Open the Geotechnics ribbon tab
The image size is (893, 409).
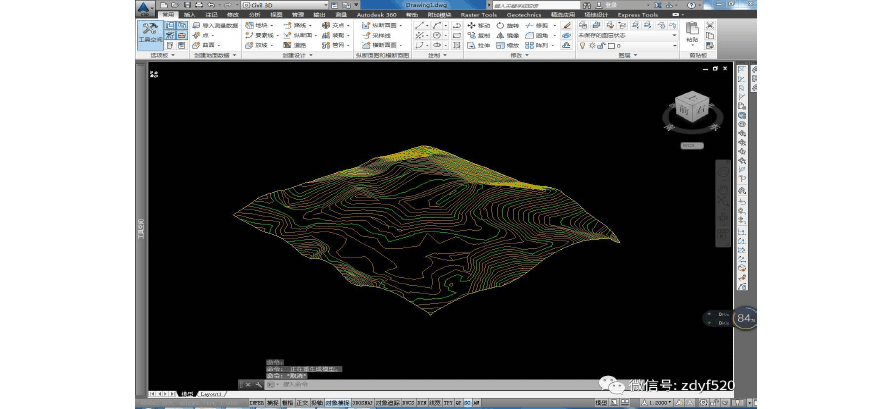click(x=523, y=15)
